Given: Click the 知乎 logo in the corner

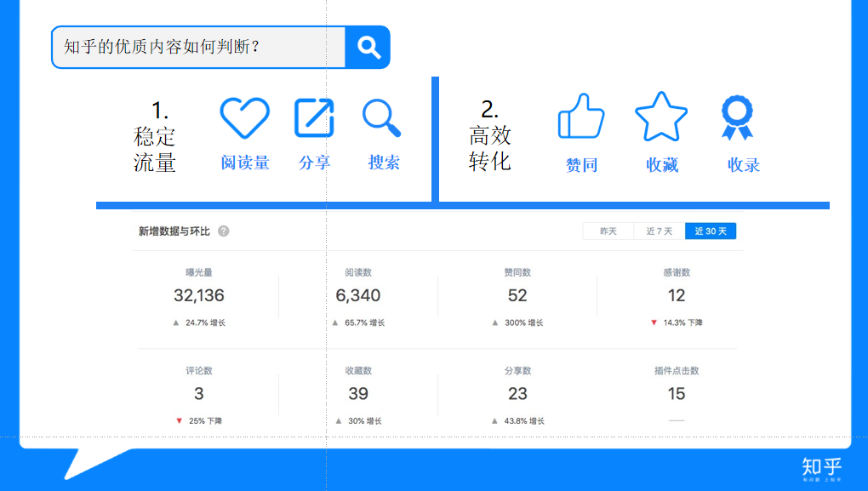Looking at the screenshot, I should (x=821, y=467).
